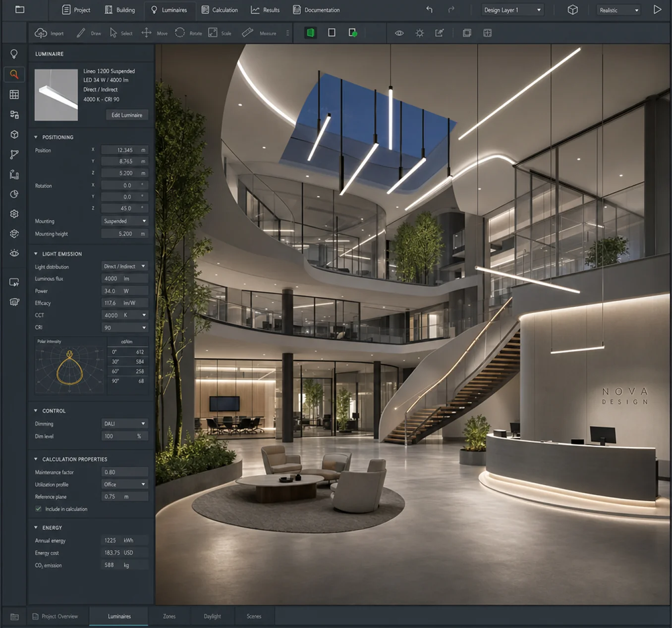
Task: Open the folder icon at top left
Action: (20, 9)
